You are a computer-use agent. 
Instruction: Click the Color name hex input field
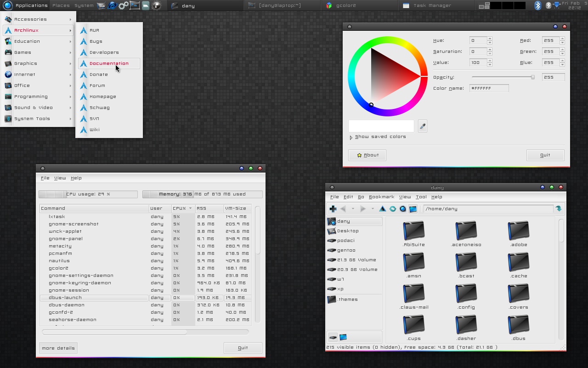(x=489, y=88)
